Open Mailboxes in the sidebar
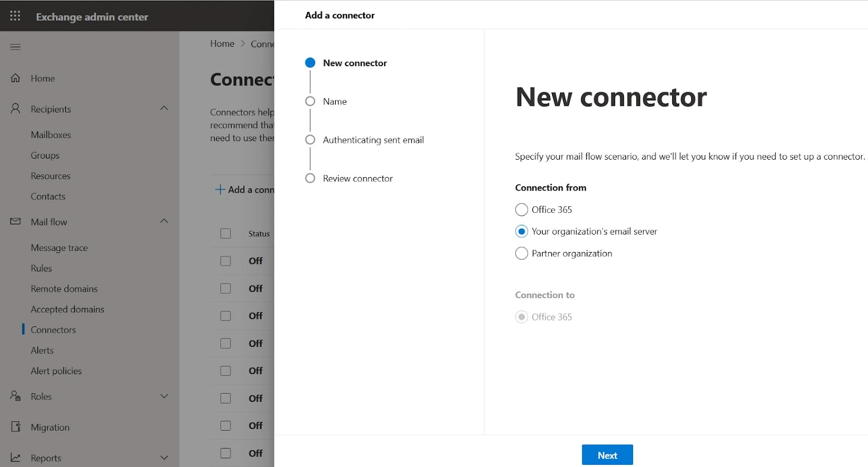868x467 pixels. (x=51, y=135)
